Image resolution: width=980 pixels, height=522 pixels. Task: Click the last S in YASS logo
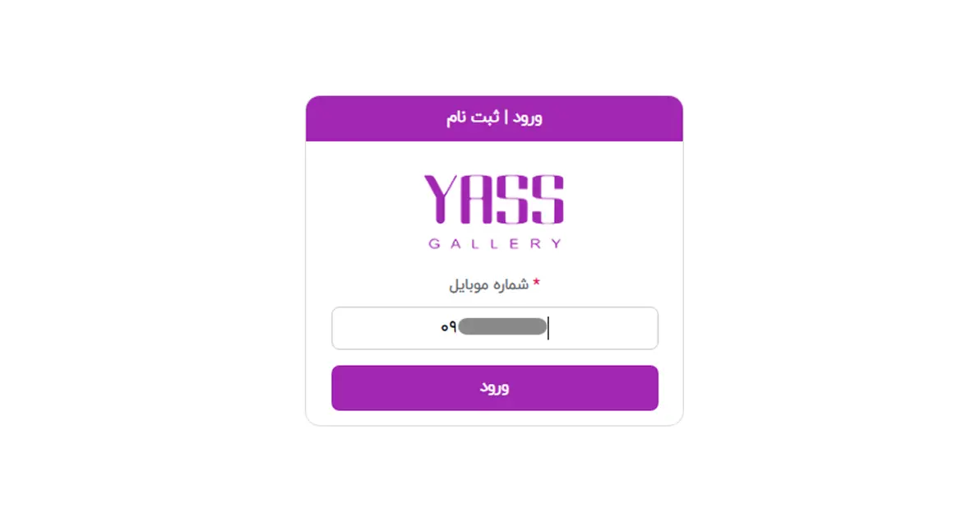(x=548, y=199)
